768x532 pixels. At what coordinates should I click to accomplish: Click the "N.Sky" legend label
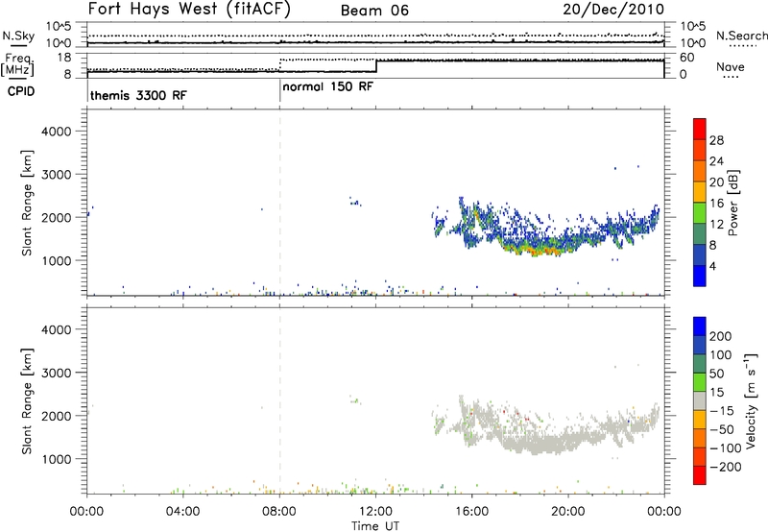point(18,36)
